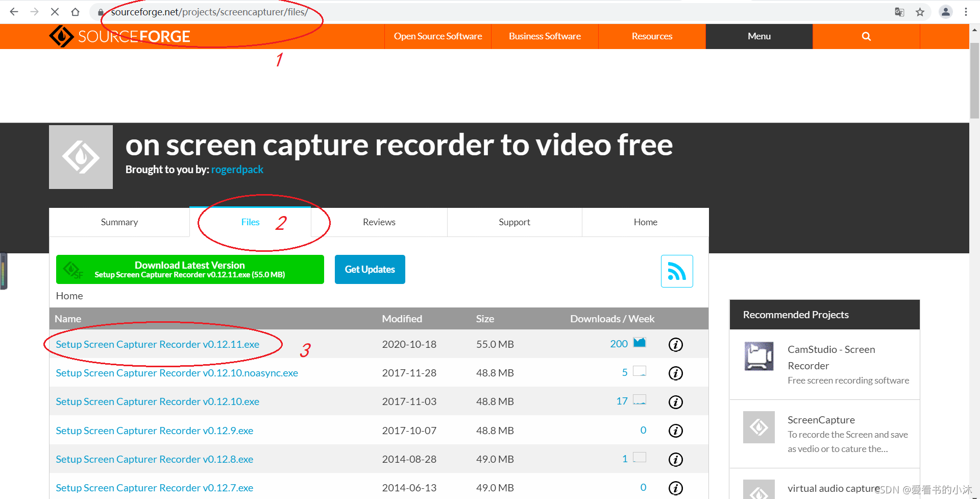Show info for v0.12.10.noasync.exe file
Image resolution: width=980 pixels, height=499 pixels.
[x=675, y=373]
